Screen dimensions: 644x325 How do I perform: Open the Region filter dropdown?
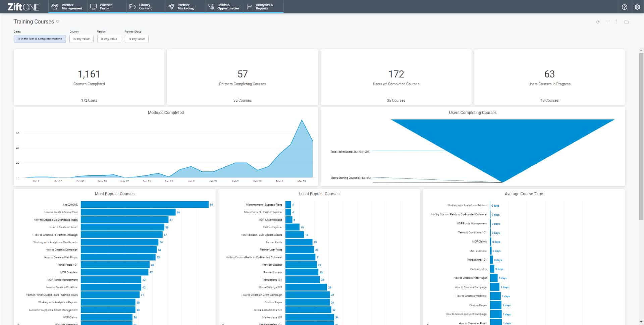click(109, 39)
